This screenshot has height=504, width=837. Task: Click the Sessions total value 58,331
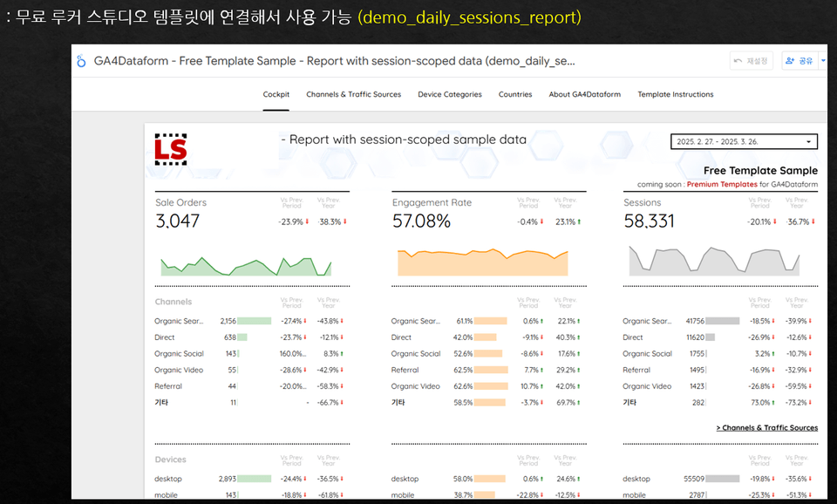(649, 221)
